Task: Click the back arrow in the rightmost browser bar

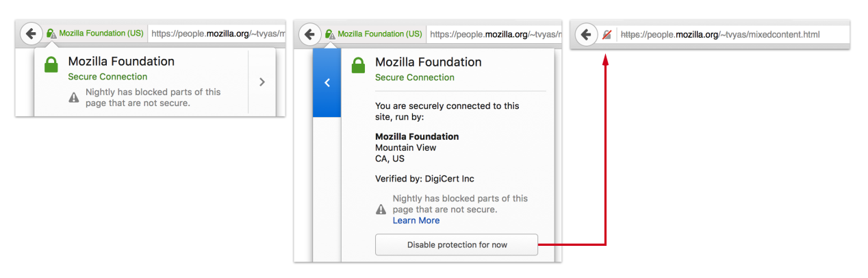Action: [586, 34]
